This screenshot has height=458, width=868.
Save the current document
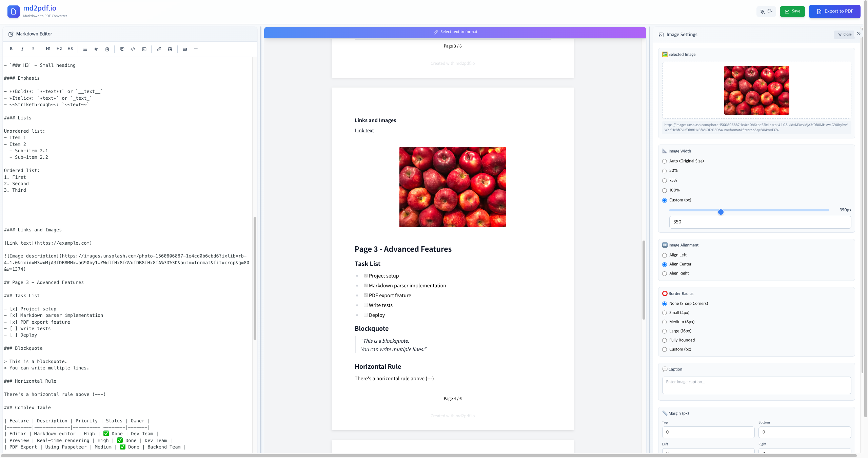pos(792,11)
